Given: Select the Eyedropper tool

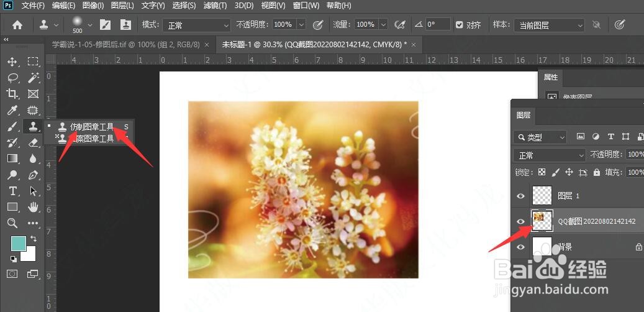Looking at the screenshot, I should (x=12, y=110).
